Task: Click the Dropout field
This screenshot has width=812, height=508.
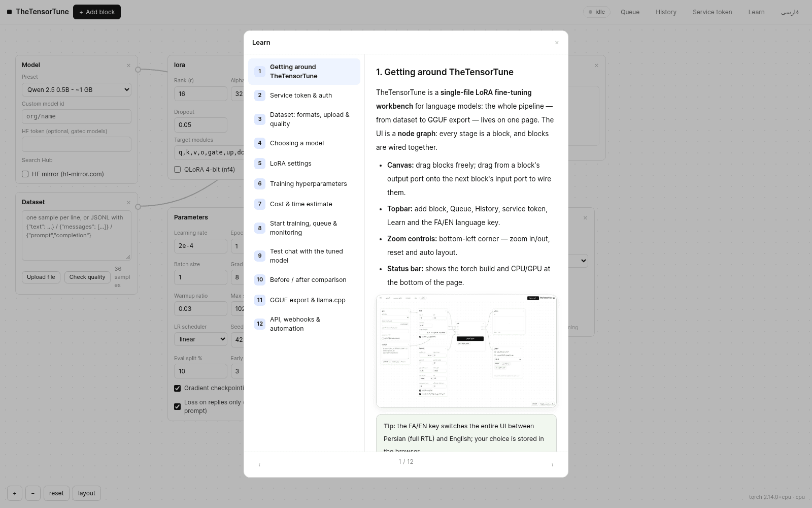Action: pos(200,125)
